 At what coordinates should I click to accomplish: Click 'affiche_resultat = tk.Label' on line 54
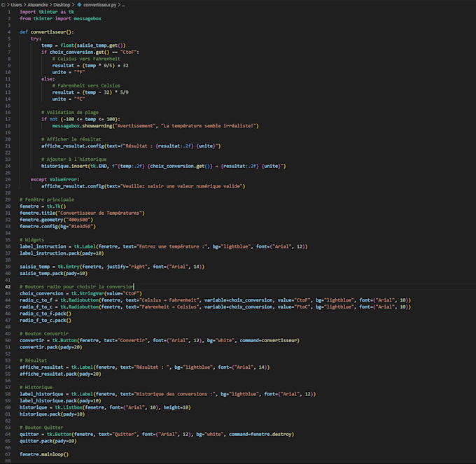pos(57,367)
